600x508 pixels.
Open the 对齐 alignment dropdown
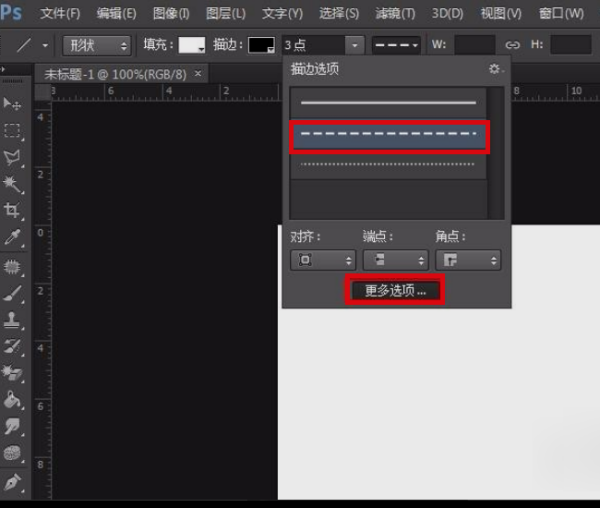pos(323,260)
